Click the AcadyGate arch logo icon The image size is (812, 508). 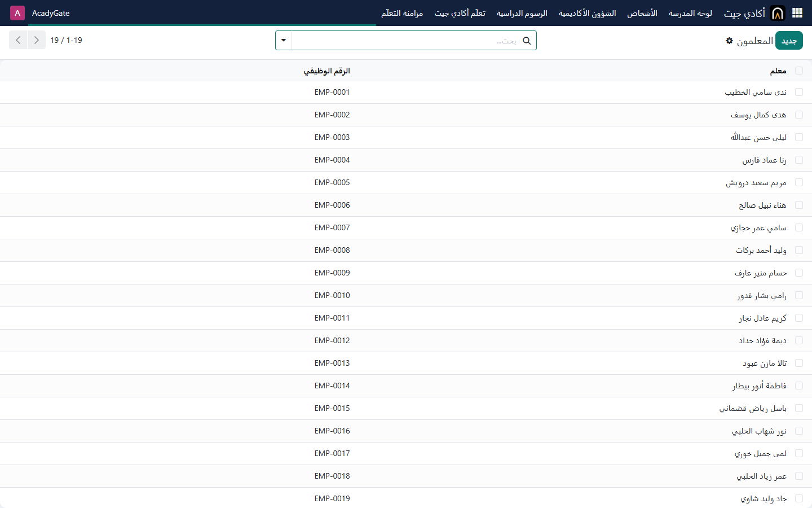pyautogui.click(x=778, y=13)
